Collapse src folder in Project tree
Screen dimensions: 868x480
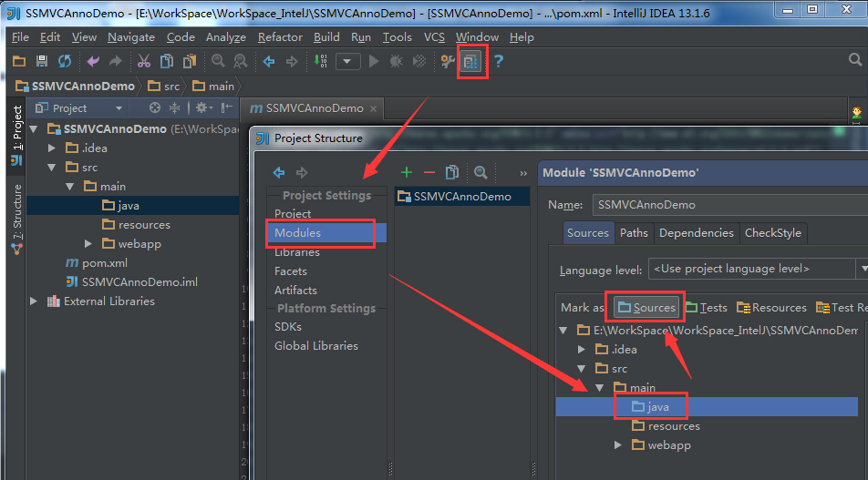[x=52, y=167]
